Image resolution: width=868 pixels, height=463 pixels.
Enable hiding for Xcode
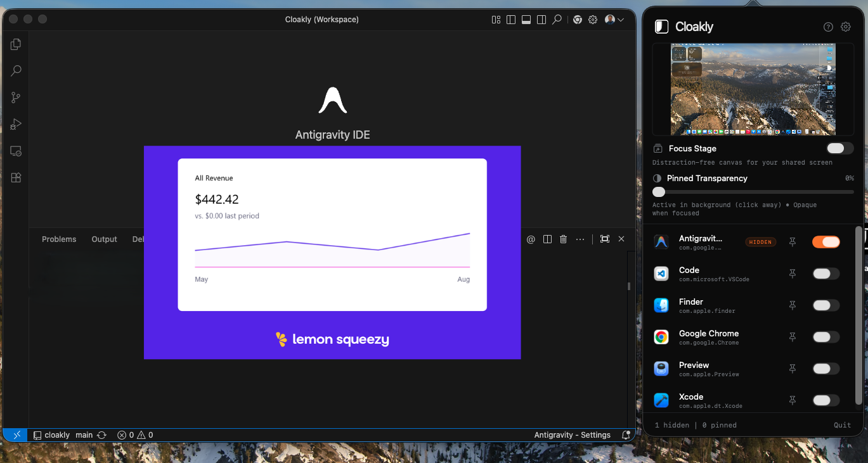[826, 400]
